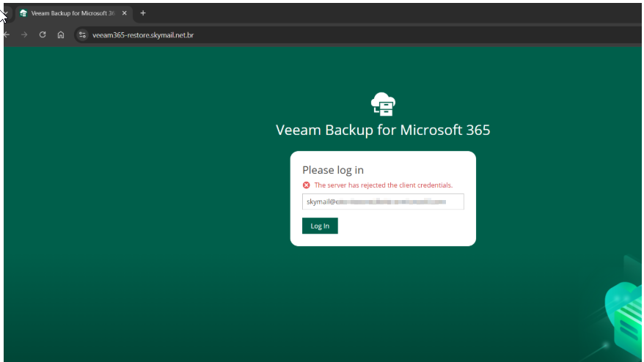Click the red error icon

pyautogui.click(x=307, y=185)
